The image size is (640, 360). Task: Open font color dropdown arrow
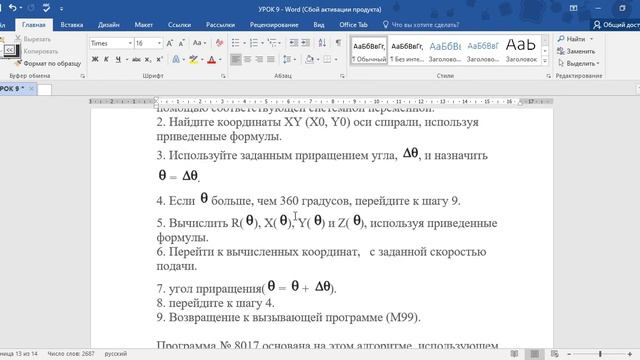(x=220, y=60)
